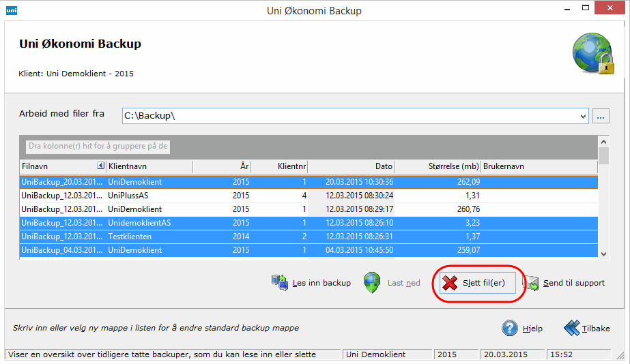Expand the C:\Backup\ folder dropdown

point(583,116)
